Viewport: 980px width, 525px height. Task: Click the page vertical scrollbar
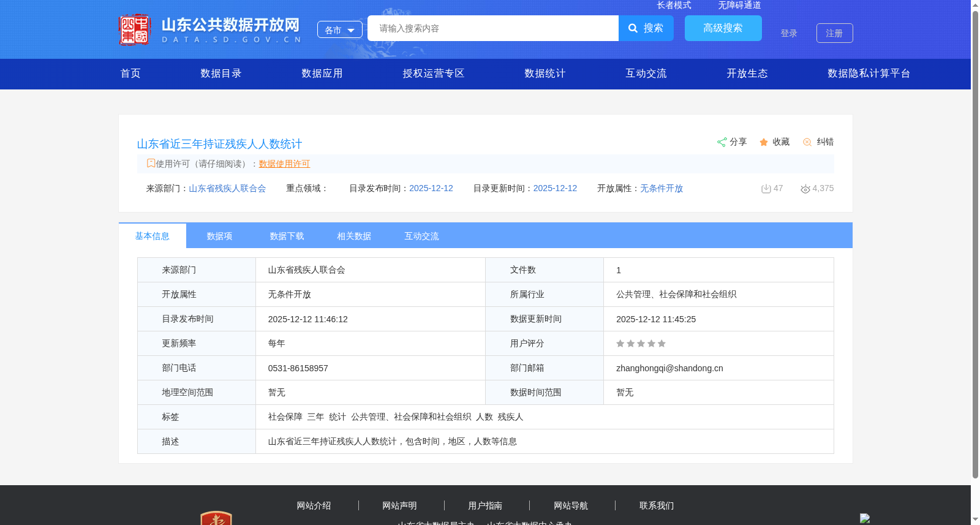click(975, 244)
